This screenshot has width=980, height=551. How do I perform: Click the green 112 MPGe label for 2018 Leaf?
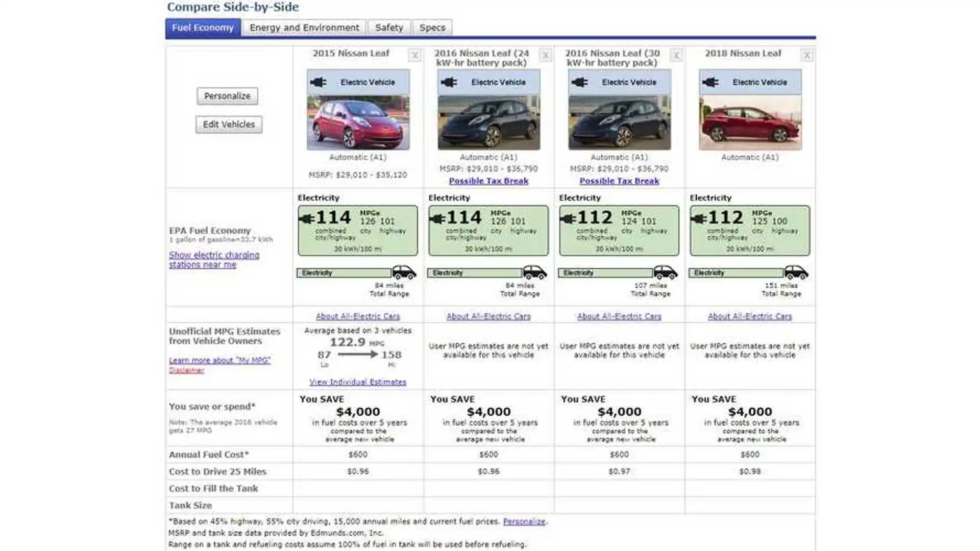[750, 231]
